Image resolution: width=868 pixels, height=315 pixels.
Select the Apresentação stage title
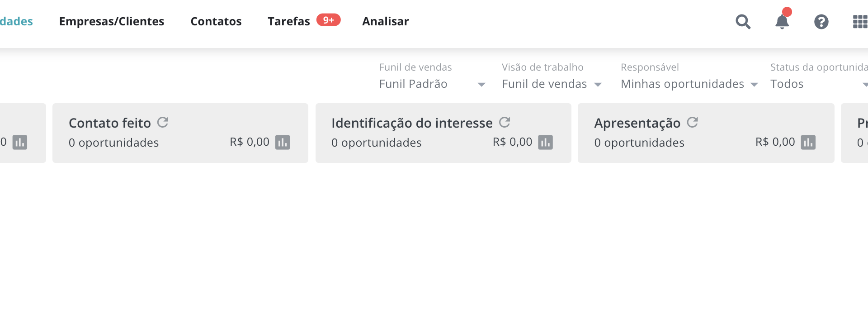click(637, 123)
